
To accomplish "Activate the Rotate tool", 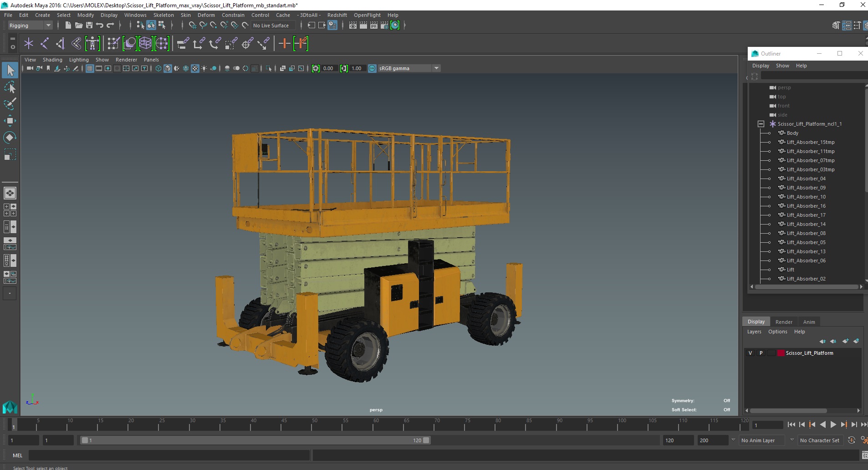I will (x=10, y=138).
